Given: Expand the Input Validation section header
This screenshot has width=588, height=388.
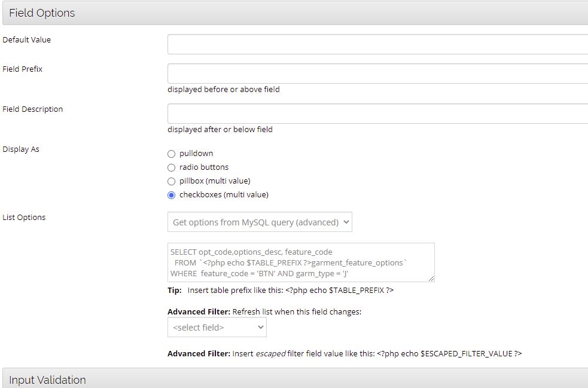Looking at the screenshot, I should (x=47, y=380).
